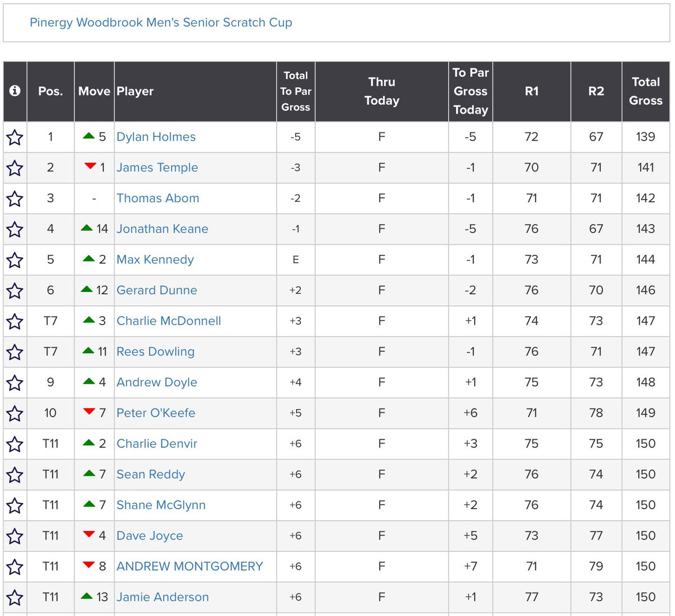This screenshot has height=616, width=675.
Task: Select Jonathan Keane player link
Action: [x=162, y=229]
